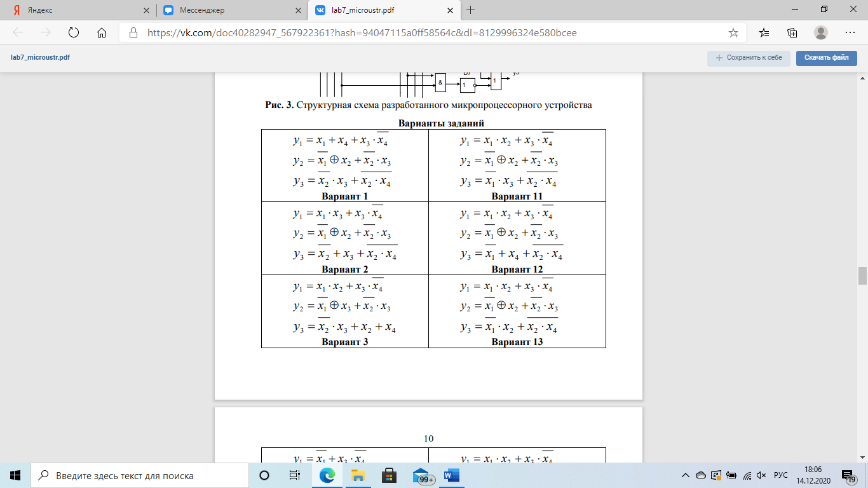868x488 pixels.
Task: Click the Вариант 13 label
Action: pyautogui.click(x=517, y=342)
